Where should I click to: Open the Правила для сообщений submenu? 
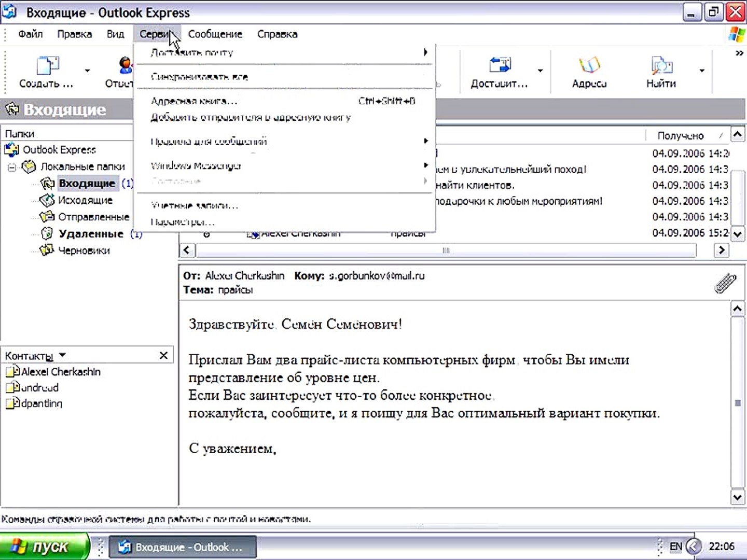click(x=284, y=142)
